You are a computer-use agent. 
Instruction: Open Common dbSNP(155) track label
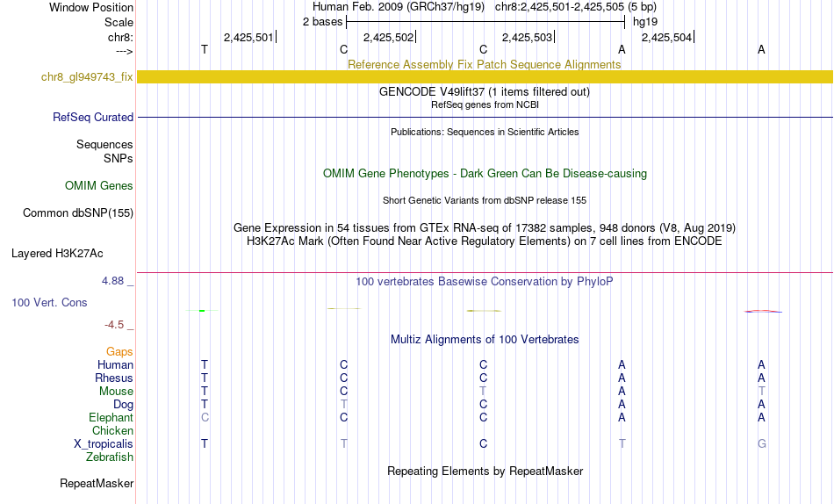78,212
